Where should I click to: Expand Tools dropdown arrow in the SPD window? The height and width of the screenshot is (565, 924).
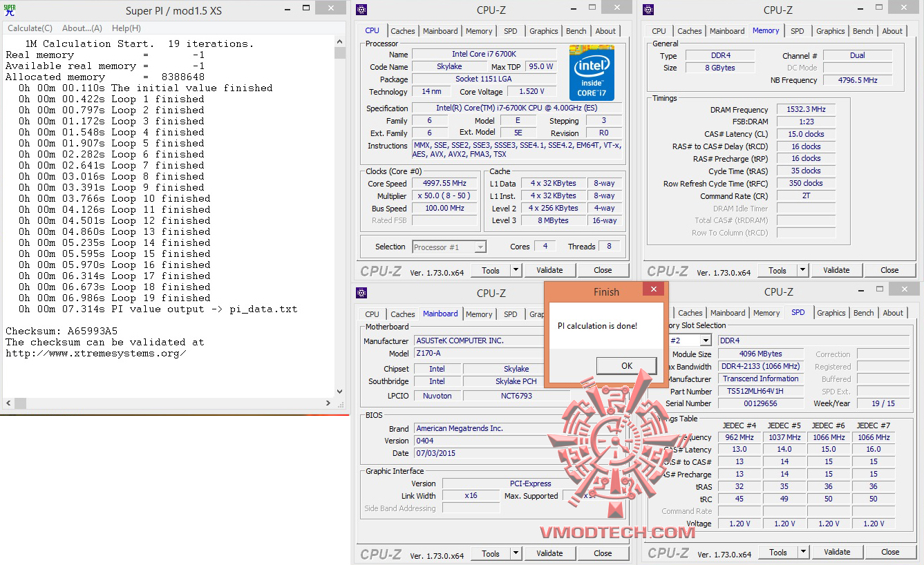804,552
